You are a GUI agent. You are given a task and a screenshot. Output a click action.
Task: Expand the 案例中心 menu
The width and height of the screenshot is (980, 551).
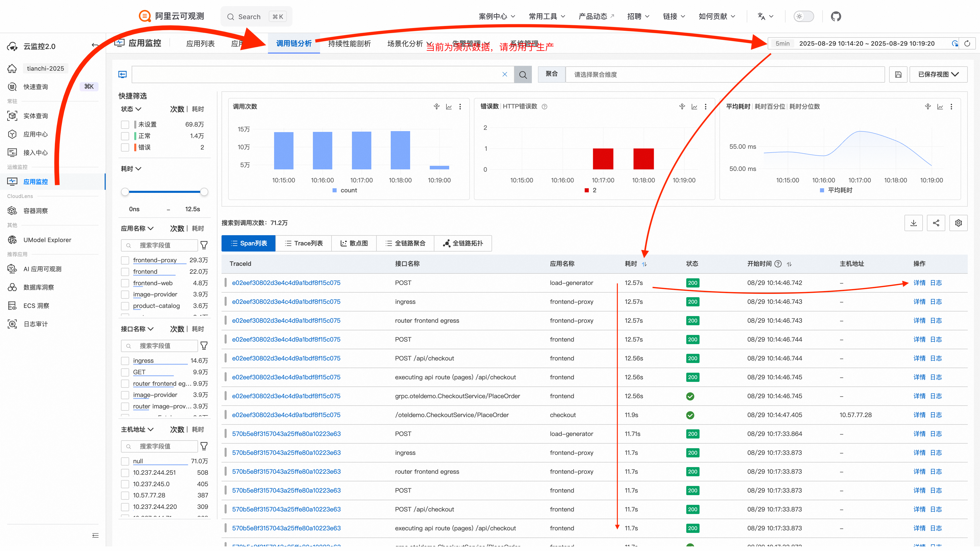(x=497, y=16)
